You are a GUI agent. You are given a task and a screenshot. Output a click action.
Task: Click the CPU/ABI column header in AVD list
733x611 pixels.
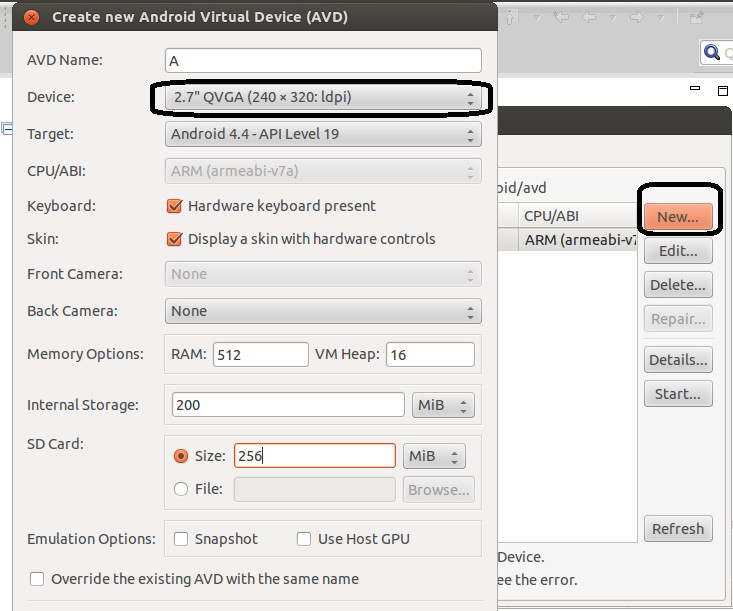pos(578,216)
